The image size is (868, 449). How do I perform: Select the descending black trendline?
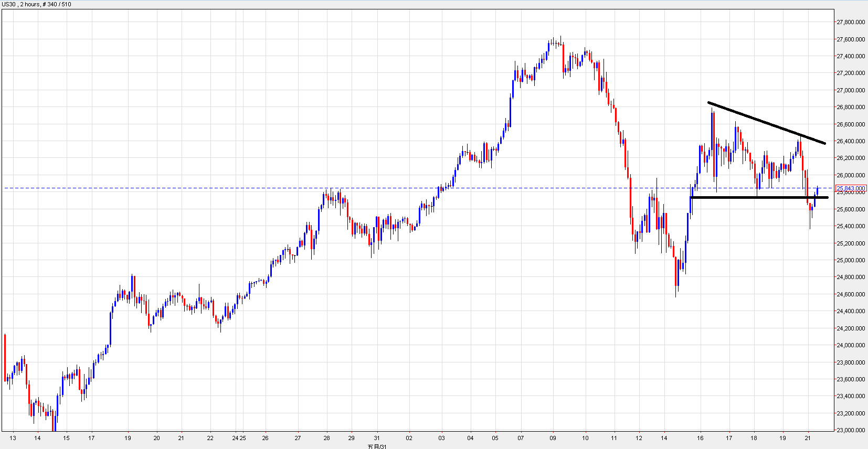coord(766,123)
